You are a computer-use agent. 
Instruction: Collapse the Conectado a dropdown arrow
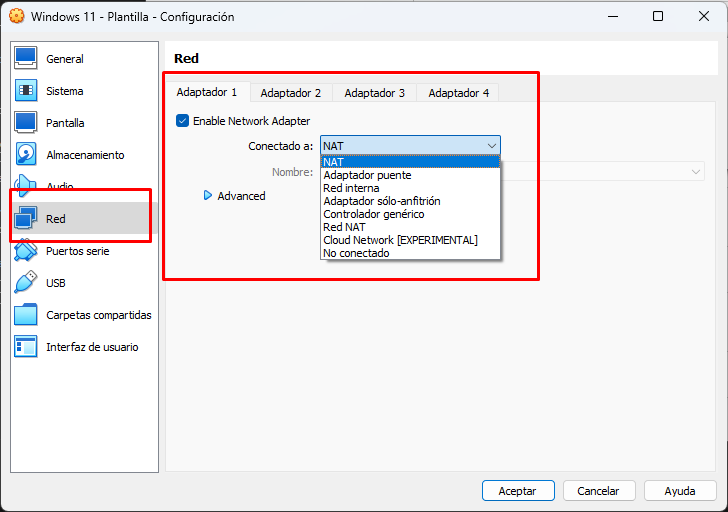pos(492,146)
